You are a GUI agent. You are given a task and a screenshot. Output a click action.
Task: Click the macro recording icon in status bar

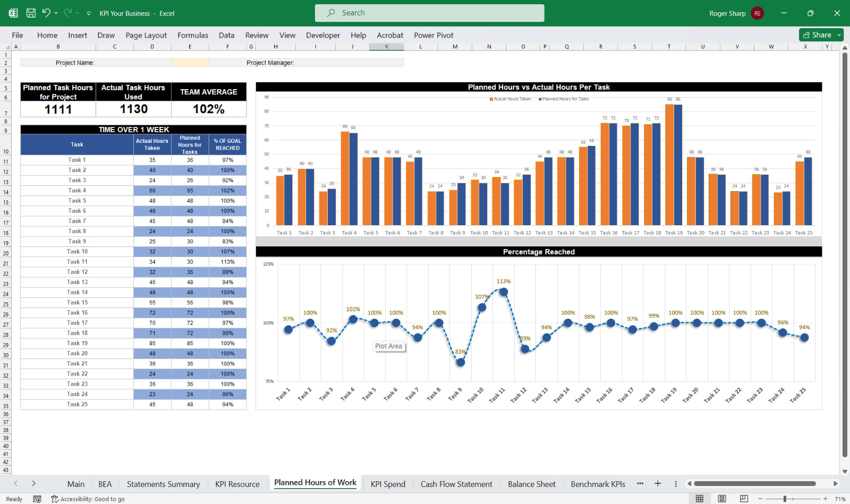coord(37,499)
